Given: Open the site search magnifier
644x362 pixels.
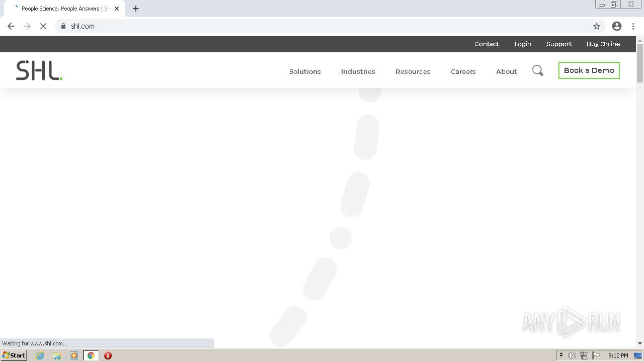Looking at the screenshot, I should [538, 71].
